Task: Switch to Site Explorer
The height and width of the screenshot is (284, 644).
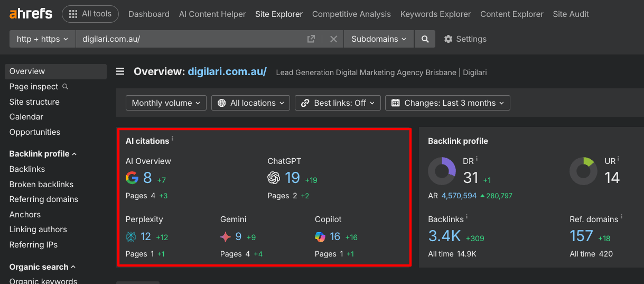Action: click(x=279, y=14)
